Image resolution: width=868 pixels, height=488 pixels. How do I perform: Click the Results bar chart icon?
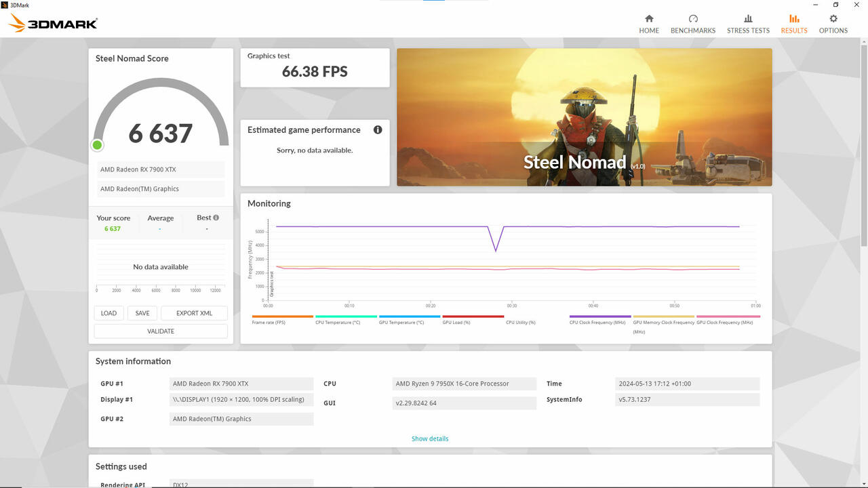click(x=794, y=19)
